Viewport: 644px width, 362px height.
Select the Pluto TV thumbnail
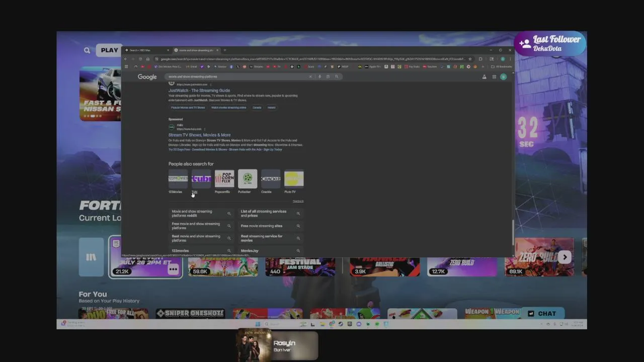(x=294, y=179)
